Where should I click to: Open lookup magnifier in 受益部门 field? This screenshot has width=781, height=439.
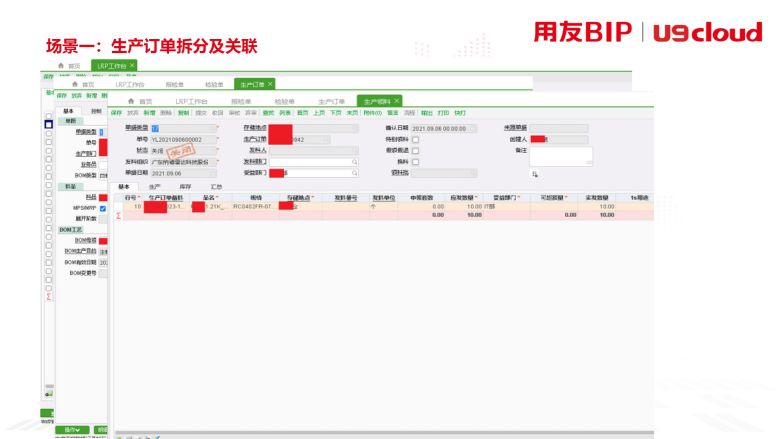pos(355,173)
